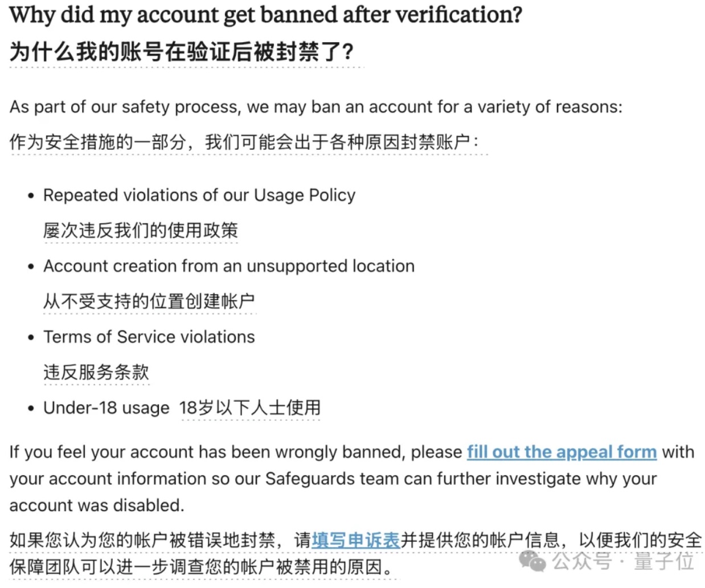Click "Repeated violations of our Usage Policy" bullet
Screen dimensions: 705x588
(199, 195)
